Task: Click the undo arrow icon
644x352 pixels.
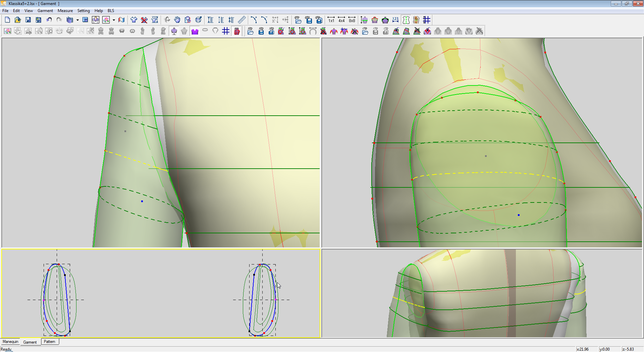Action: 49,20
